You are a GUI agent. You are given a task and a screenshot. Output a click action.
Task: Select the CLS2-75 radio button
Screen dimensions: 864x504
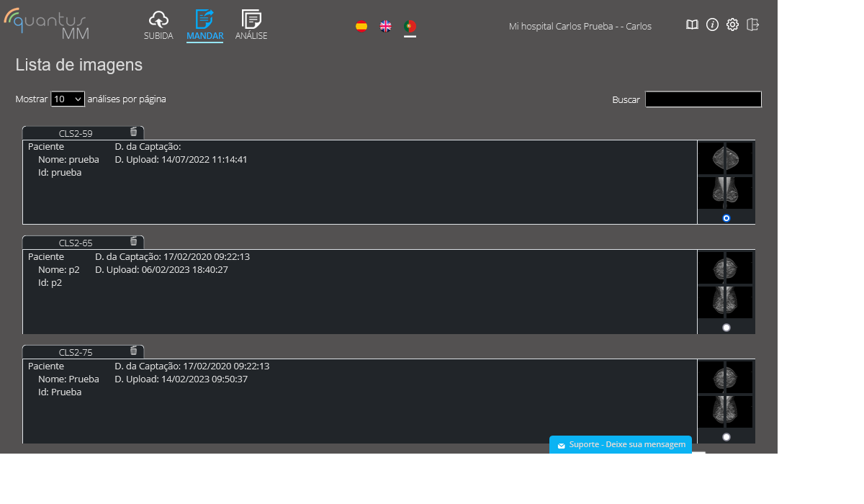click(726, 437)
